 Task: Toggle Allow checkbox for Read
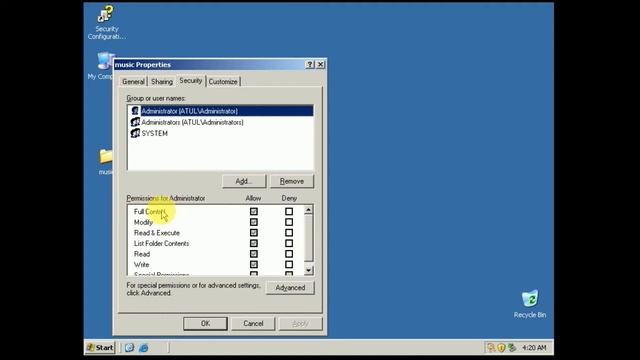click(254, 254)
